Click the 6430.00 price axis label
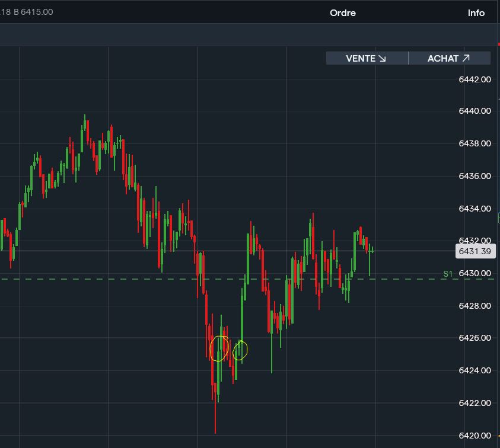 point(474,273)
